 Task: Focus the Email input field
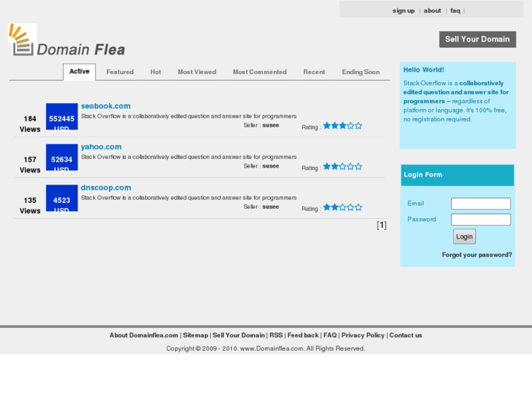tap(481, 204)
